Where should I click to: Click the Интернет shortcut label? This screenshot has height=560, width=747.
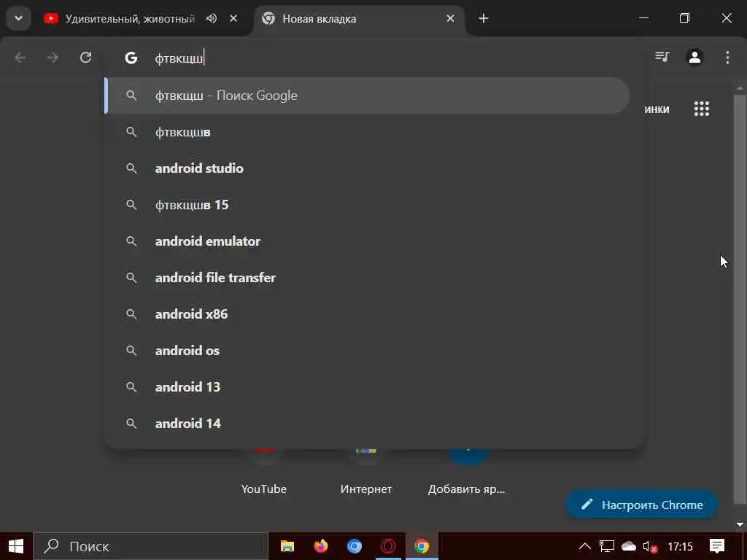[366, 489]
